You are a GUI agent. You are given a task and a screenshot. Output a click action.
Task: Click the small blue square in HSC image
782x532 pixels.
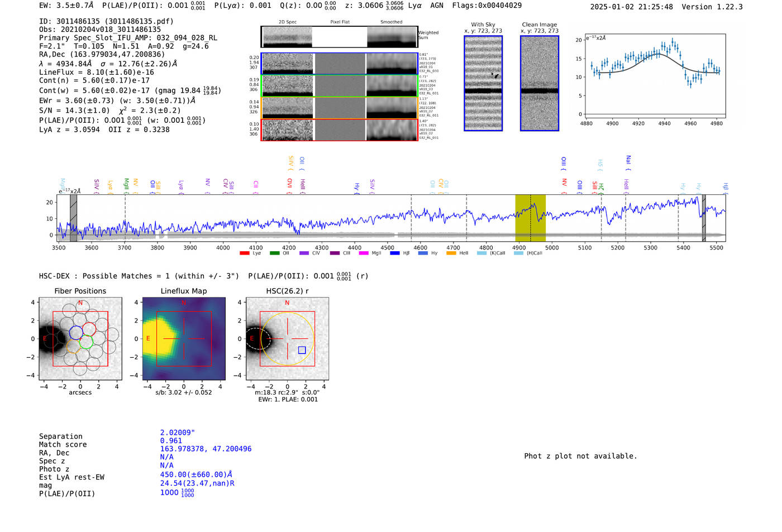coord(302,350)
